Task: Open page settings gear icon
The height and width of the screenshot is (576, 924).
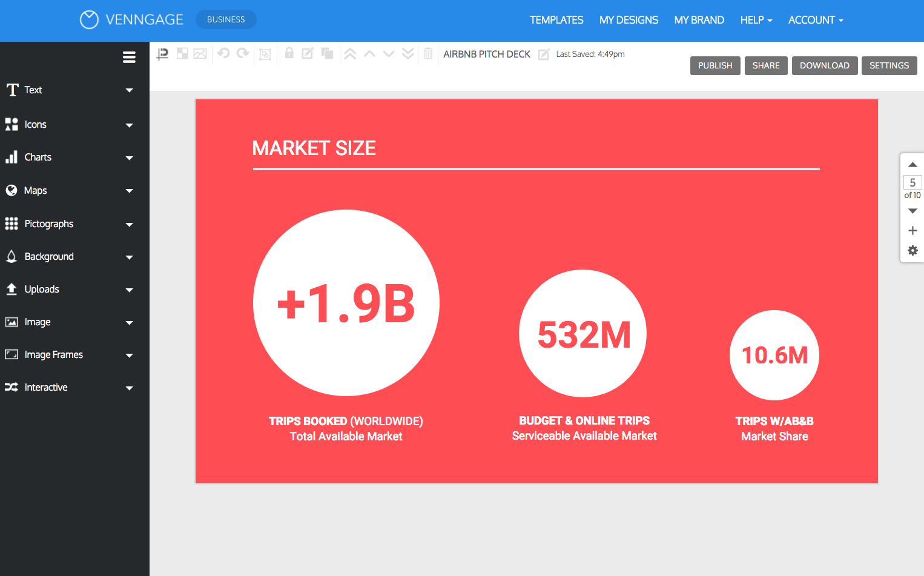Action: (912, 251)
